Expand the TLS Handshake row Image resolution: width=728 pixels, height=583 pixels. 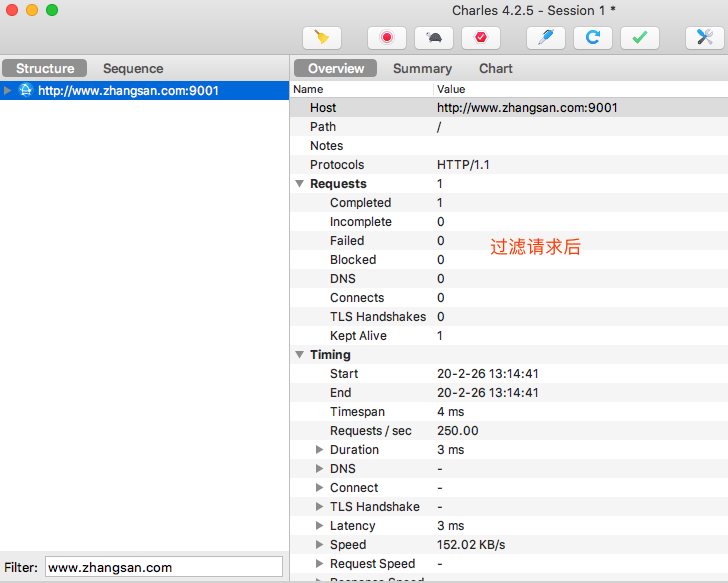pos(319,506)
